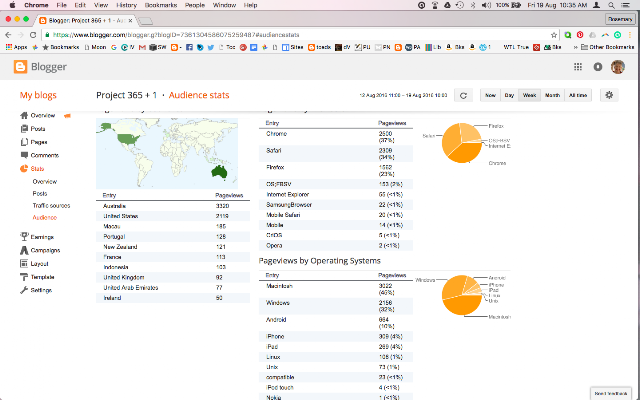The height and width of the screenshot is (400, 640).
Task: Click the operating systems pie chart
Action: (462, 295)
